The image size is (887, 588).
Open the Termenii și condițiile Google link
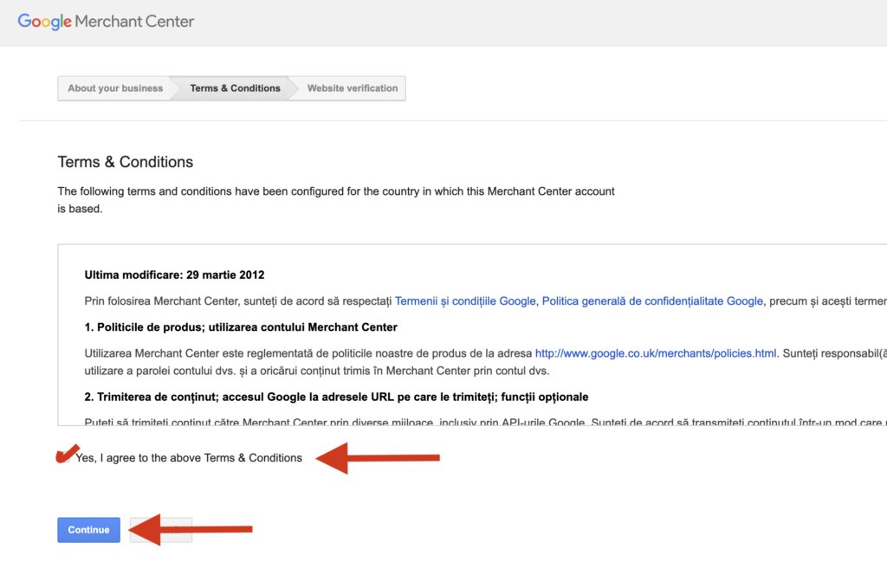pyautogui.click(x=465, y=300)
